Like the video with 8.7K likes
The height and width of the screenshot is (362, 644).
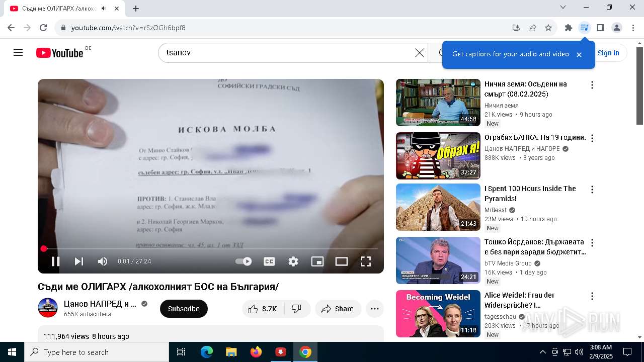click(x=264, y=309)
